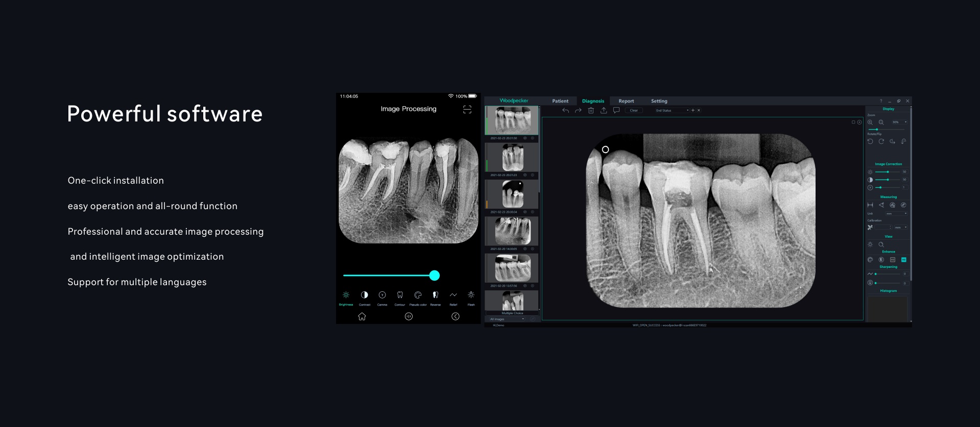Screen dimensions: 980x427
Task: Choose the Contour tooth icon
Action: pyautogui.click(x=400, y=295)
